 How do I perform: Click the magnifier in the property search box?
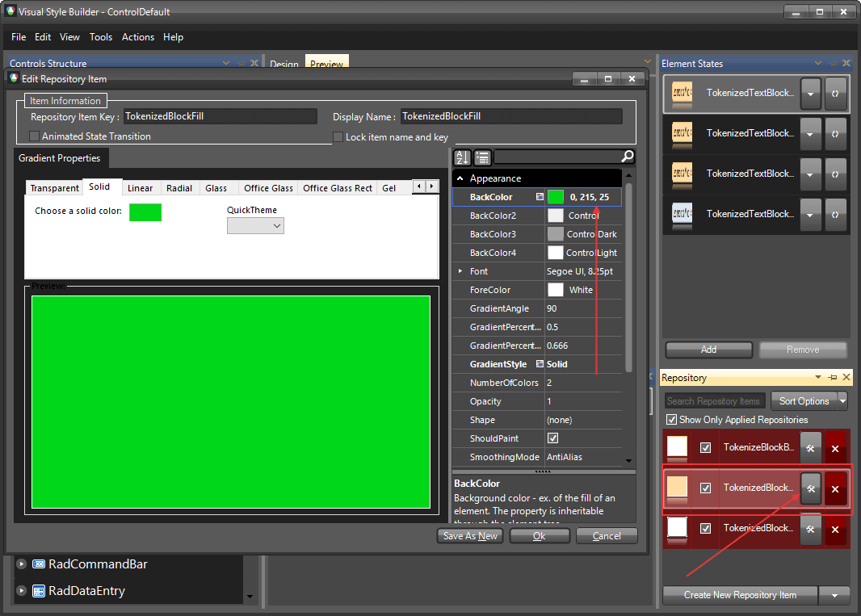(x=627, y=157)
